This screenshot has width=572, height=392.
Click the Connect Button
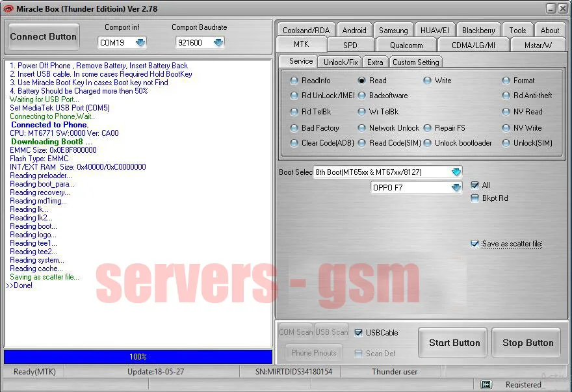[44, 37]
